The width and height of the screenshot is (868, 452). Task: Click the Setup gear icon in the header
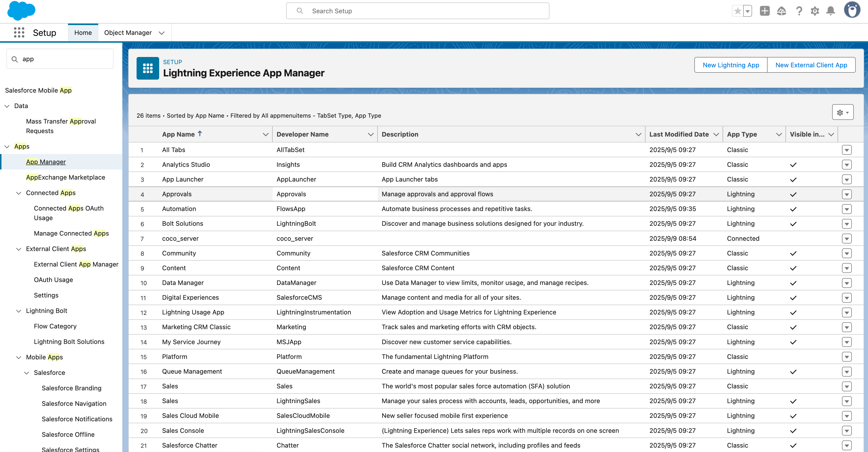(815, 11)
